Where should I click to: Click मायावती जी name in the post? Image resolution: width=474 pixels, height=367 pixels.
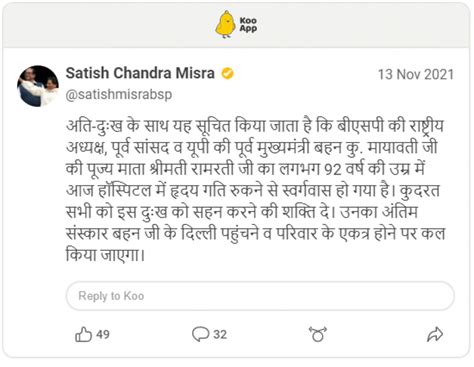tap(402, 148)
